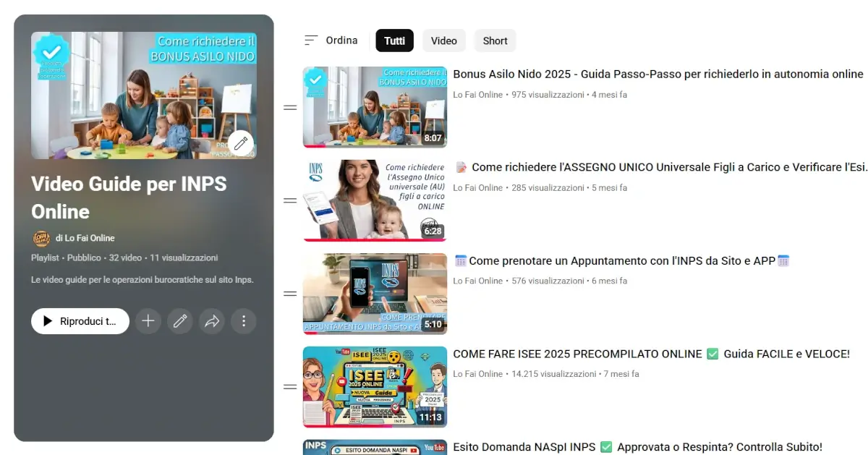Click the 11:13 duration badge

(x=430, y=417)
